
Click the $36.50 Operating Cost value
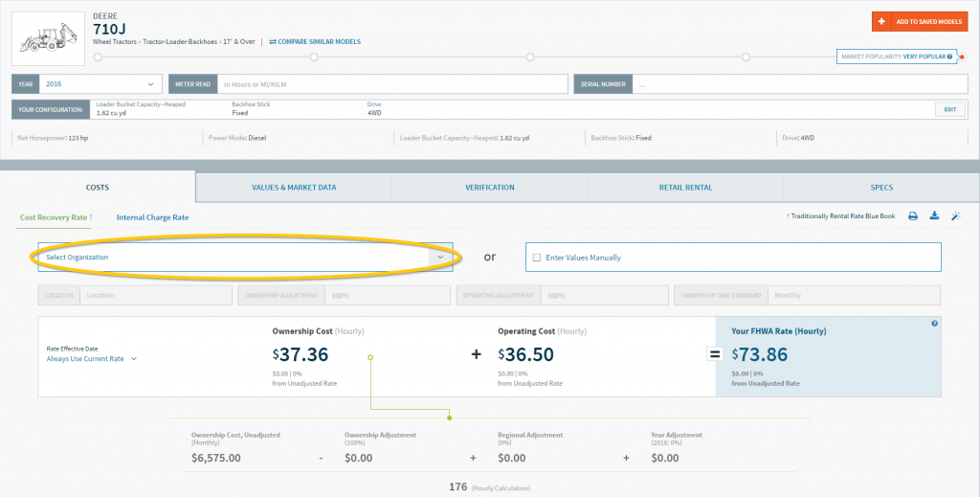tap(526, 354)
